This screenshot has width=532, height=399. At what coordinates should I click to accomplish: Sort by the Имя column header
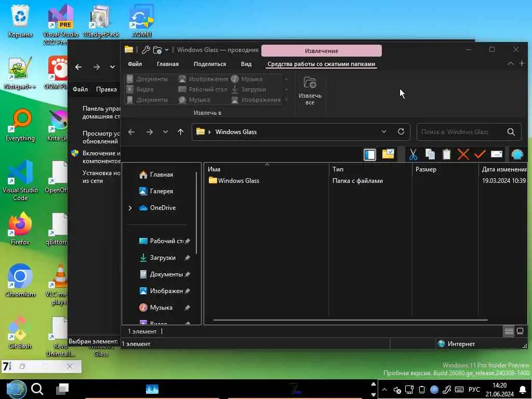[x=267, y=169]
